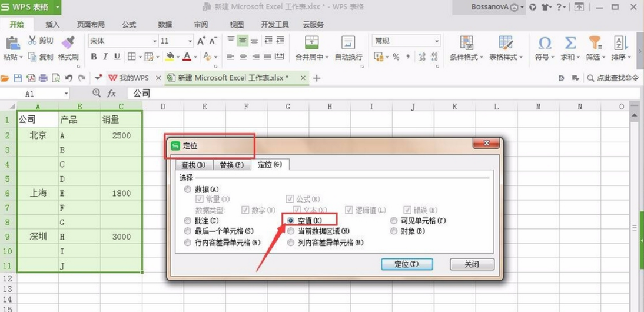The width and height of the screenshot is (644, 312).
Task: Switch to 查找(D) tab in dialog
Action: point(194,165)
